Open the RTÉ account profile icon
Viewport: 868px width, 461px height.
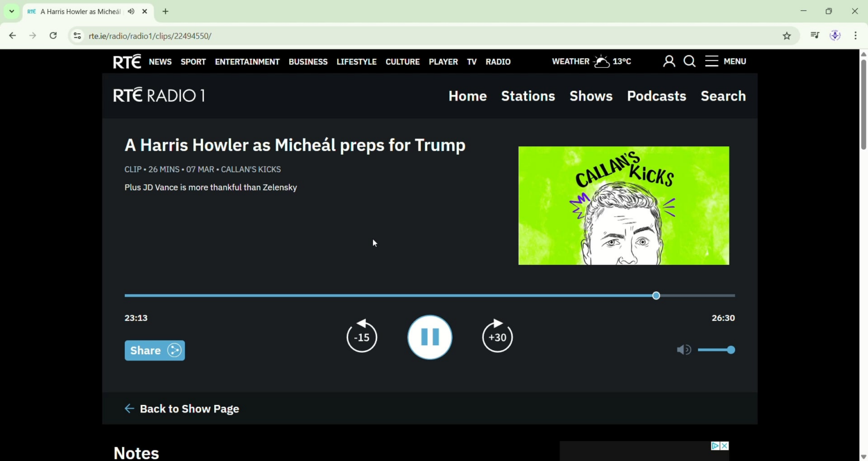click(x=669, y=62)
